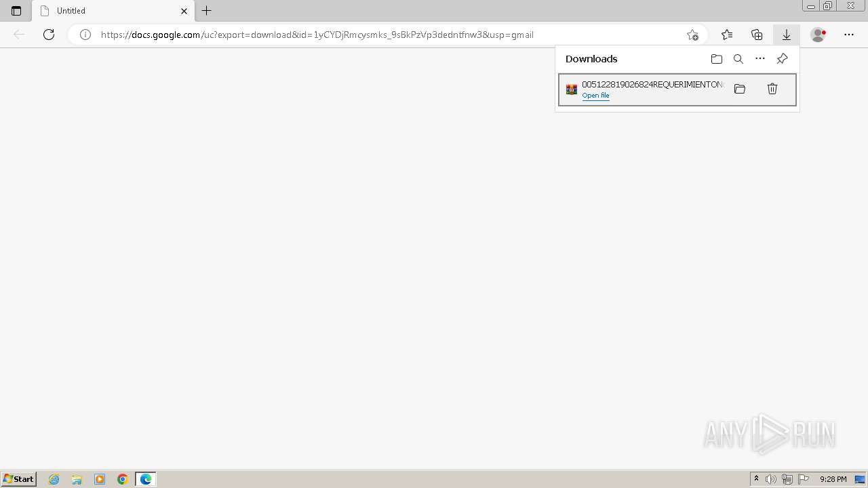Screen dimensions: 868x488
Task: Open the Collections icon
Action: click(757, 35)
